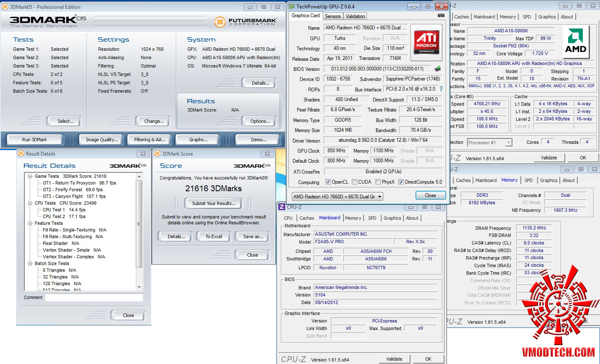Click Close in the GPU-Z window
The height and width of the screenshot is (364, 600).
click(430, 195)
